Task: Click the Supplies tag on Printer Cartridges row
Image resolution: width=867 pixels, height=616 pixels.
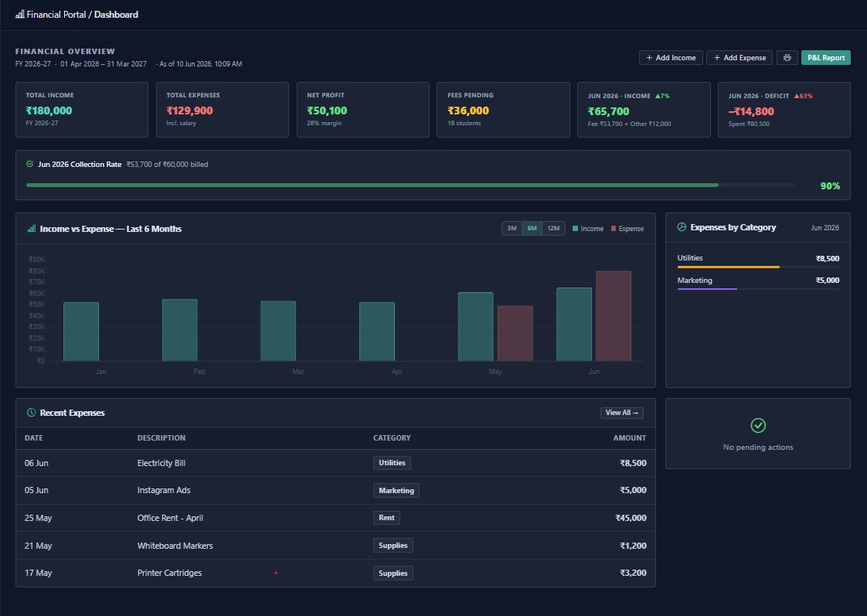Action: 393,573
